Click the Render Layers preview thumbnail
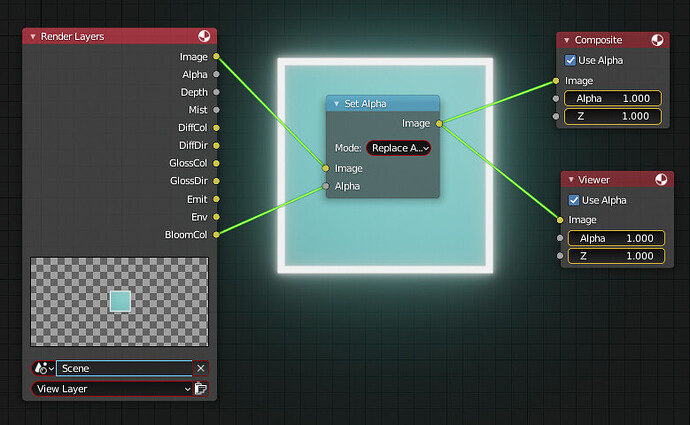 coord(119,302)
